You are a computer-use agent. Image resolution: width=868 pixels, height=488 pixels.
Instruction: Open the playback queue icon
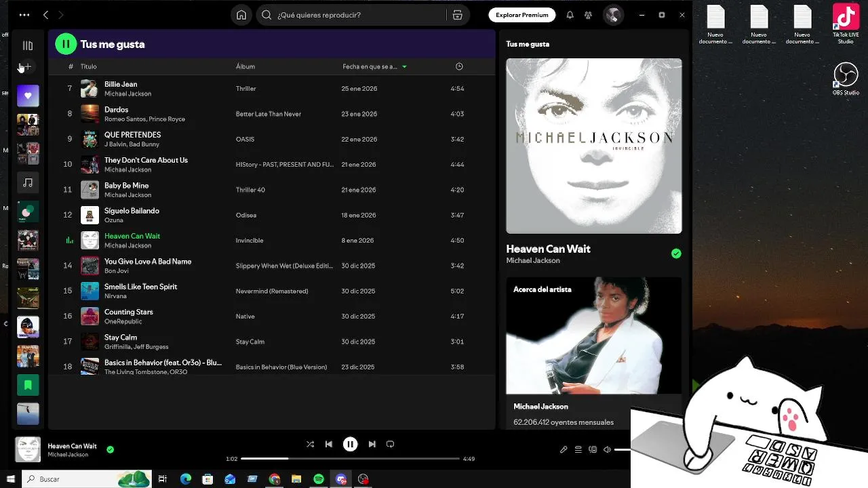click(x=578, y=449)
